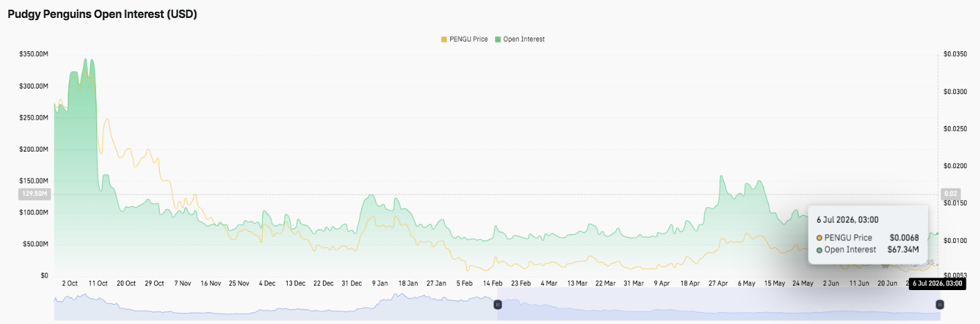This screenshot has height=324, width=980.
Task: Grab the right range slider handle
Action: (939, 304)
